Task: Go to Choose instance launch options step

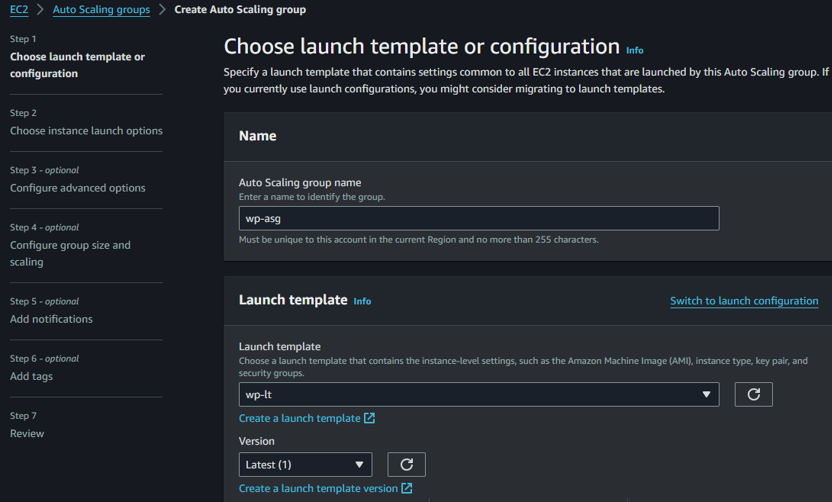Action: point(86,131)
